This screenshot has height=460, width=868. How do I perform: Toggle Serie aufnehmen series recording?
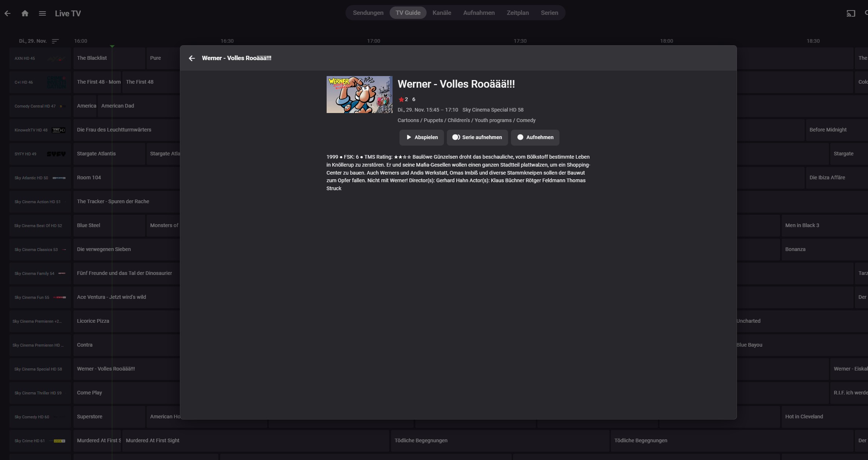477,138
